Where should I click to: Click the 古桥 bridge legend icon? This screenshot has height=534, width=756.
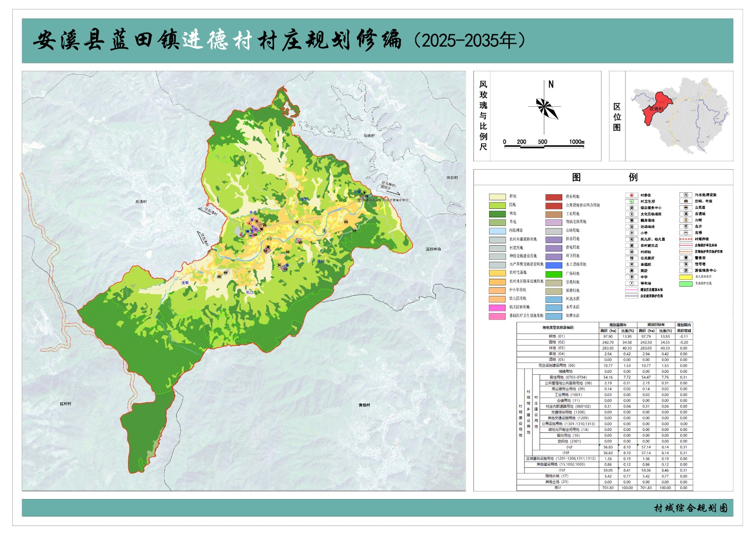point(686,233)
